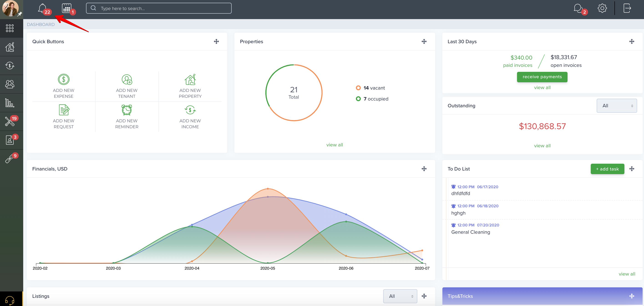Click the DASHBOARD breadcrumb label
The height and width of the screenshot is (306, 644).
coord(41,25)
